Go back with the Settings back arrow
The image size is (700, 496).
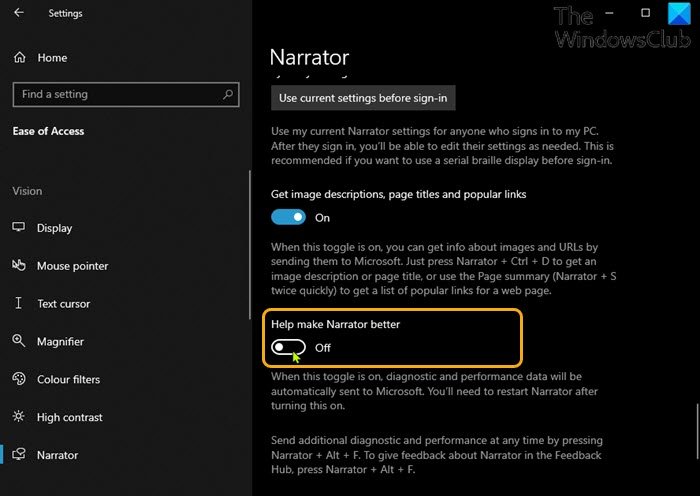19,13
